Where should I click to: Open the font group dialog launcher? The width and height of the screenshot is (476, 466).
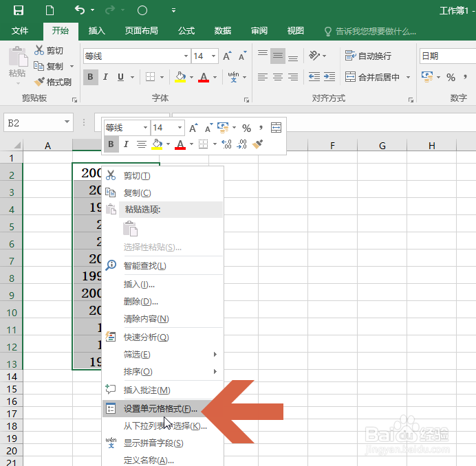pos(246,100)
